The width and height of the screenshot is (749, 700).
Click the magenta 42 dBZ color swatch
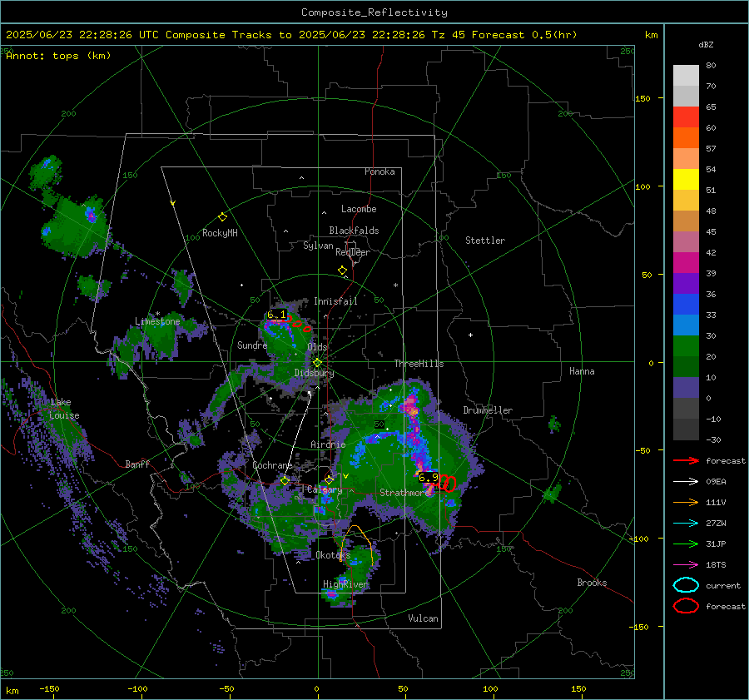(686, 262)
